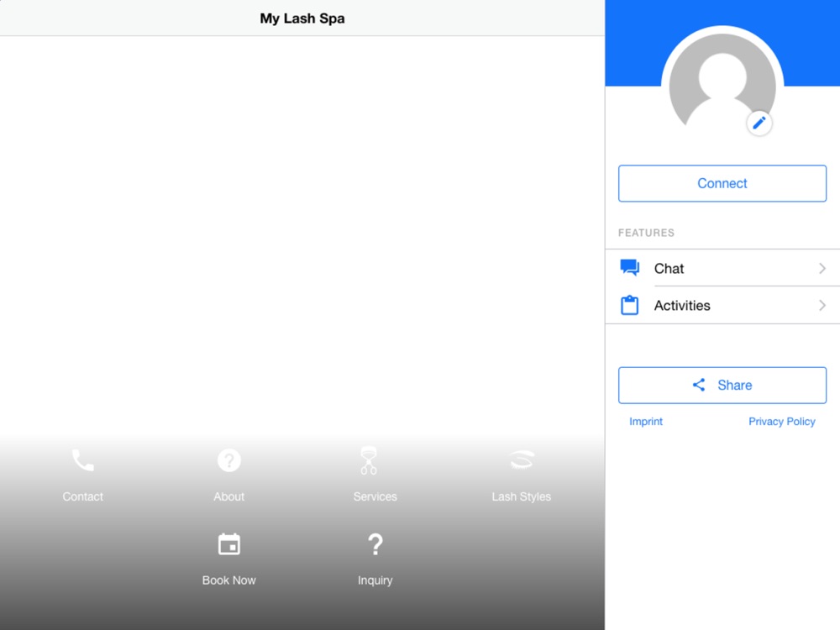The image size is (840, 630).
Task: Expand the Chat row chevron
Action: coord(822,269)
